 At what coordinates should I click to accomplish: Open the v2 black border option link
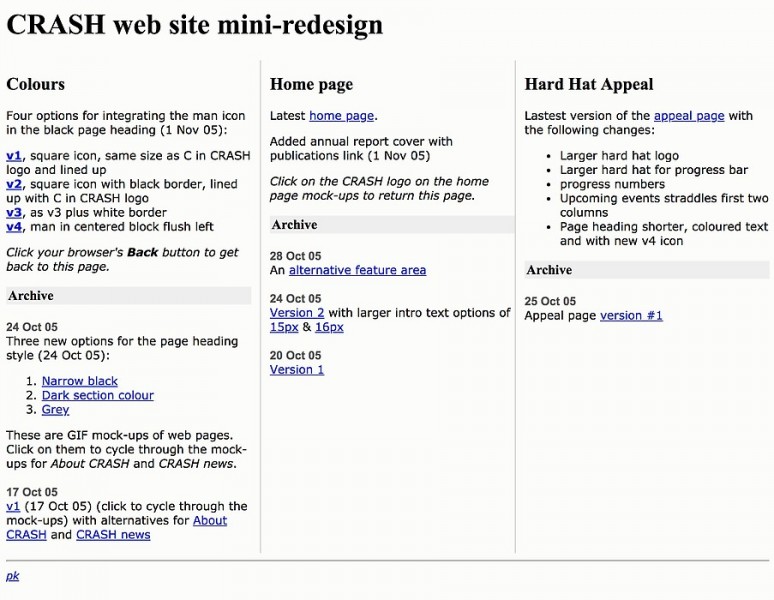[14, 184]
